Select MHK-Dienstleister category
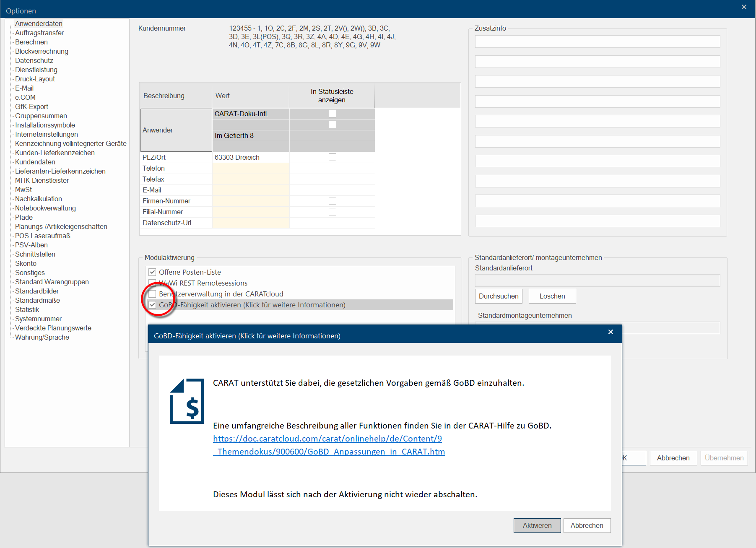756x548 pixels. coord(42,180)
